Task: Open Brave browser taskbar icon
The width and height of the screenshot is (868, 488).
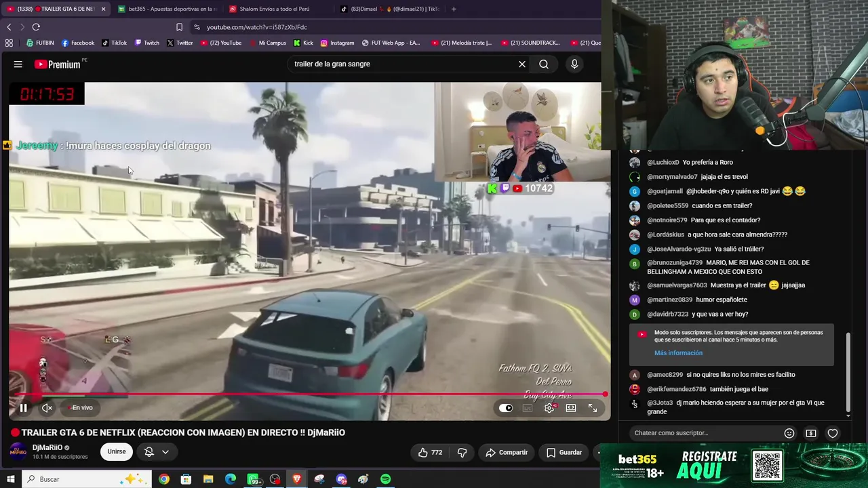Action: [x=297, y=479]
